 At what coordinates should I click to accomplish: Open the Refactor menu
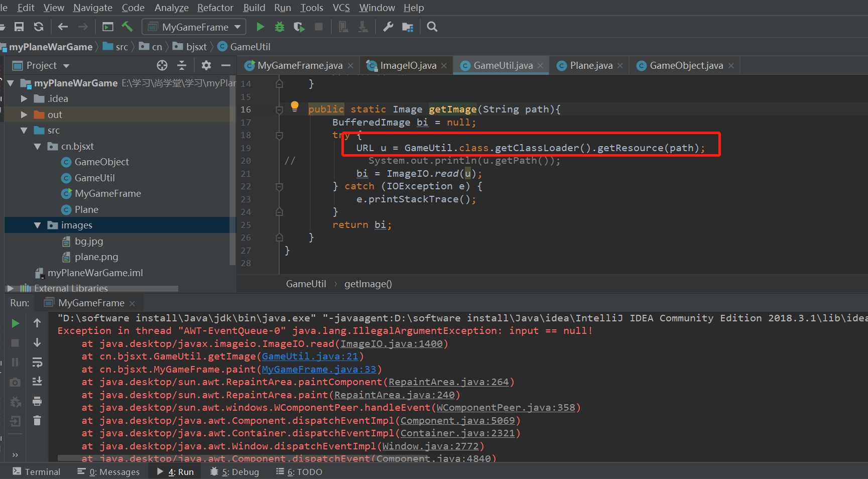click(x=215, y=8)
